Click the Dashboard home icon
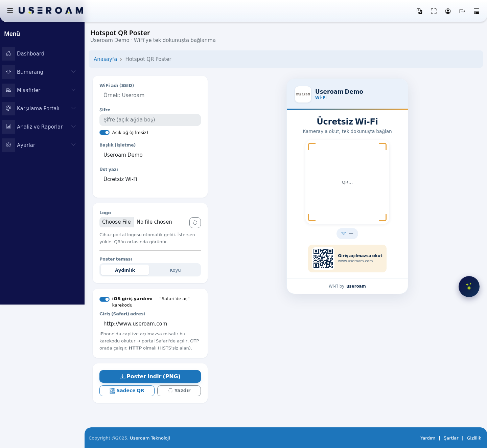Screen dimensions: 487x448 (x=8, y=53)
